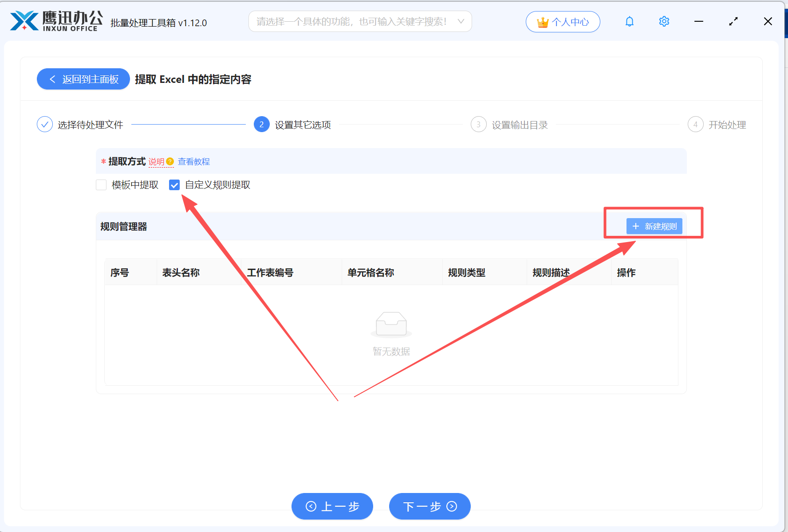Open the notification bell icon

629,21
